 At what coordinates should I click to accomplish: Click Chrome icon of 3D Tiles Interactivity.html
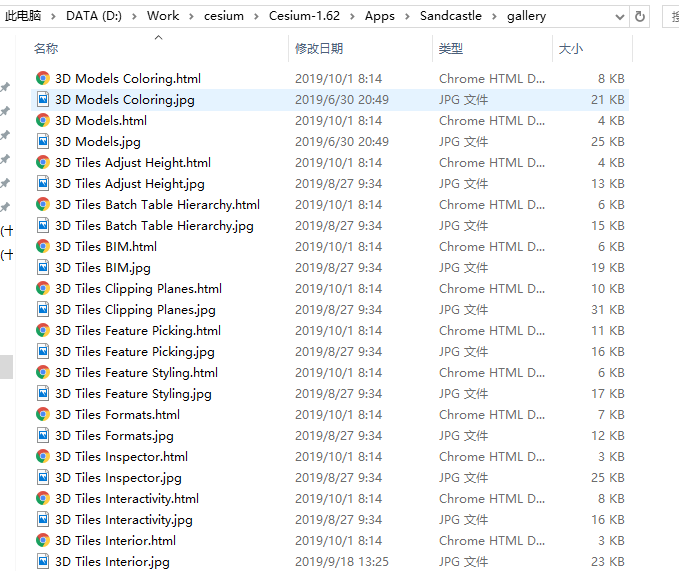(x=42, y=498)
